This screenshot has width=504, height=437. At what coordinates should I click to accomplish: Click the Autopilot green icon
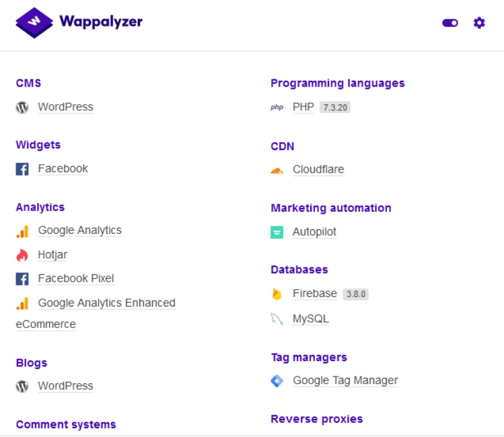277,232
